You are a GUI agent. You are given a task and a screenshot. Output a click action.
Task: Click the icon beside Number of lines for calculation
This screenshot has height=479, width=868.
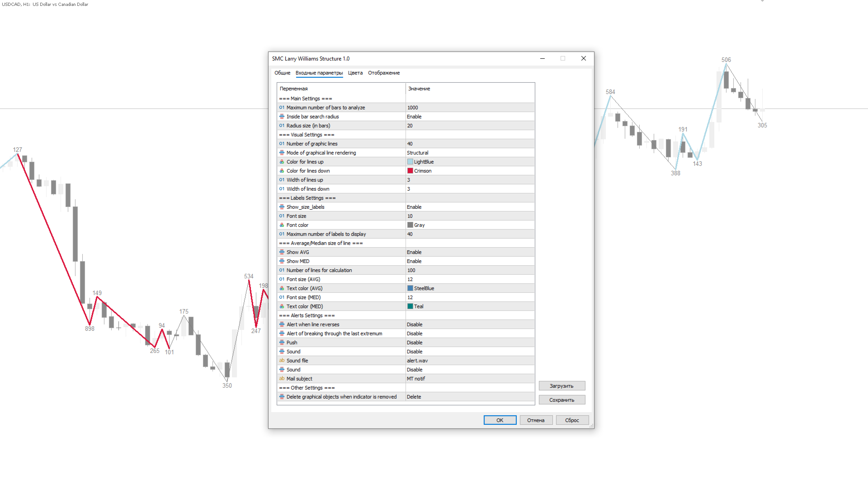[x=282, y=270]
